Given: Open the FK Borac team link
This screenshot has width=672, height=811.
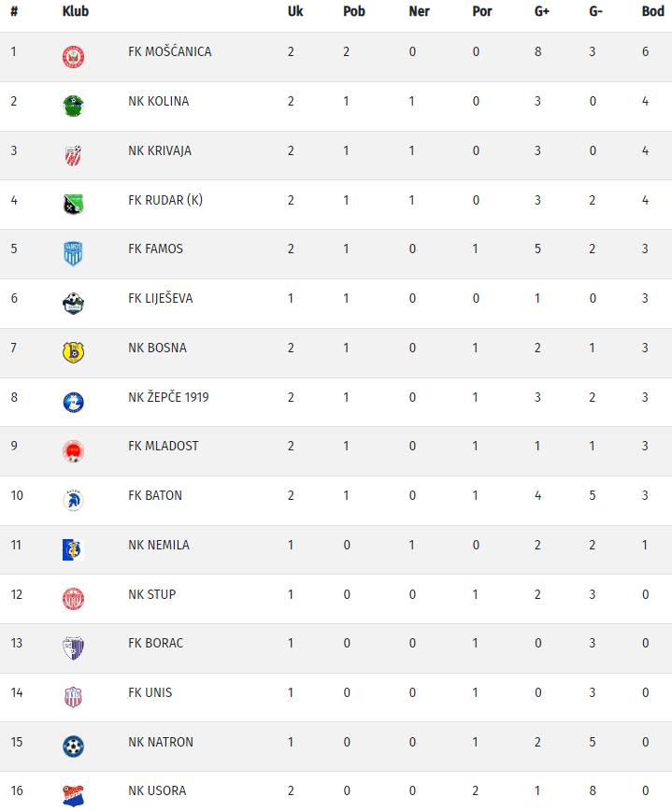Looking at the screenshot, I should (156, 644).
